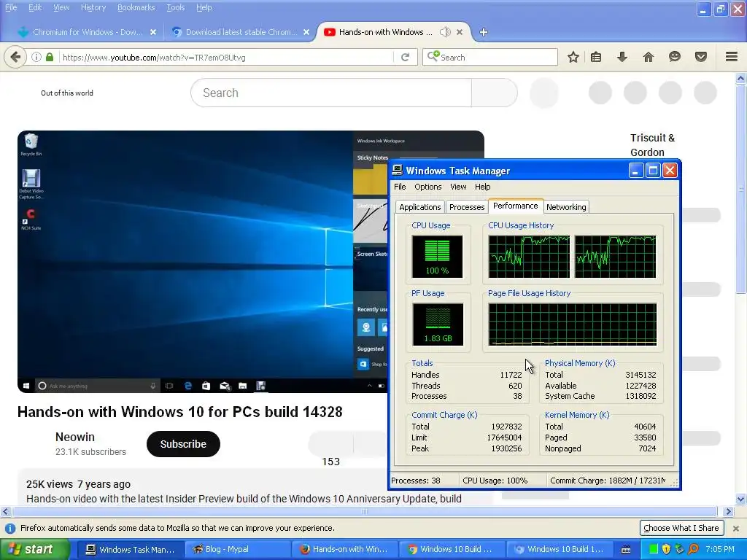Viewport: 747px width, 560px height.
Task: Click the horizontal scrollbar right arrow
Action: [728, 511]
